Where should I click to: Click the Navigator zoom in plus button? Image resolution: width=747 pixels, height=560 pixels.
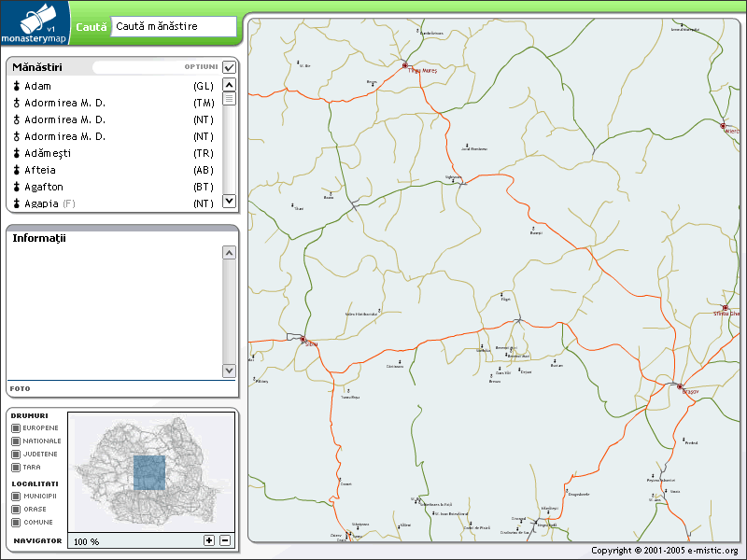click(209, 540)
